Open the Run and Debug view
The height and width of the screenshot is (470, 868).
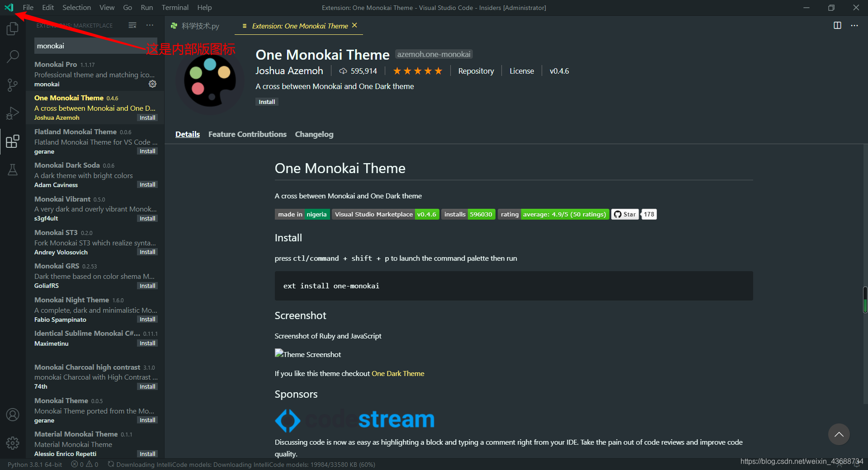13,113
